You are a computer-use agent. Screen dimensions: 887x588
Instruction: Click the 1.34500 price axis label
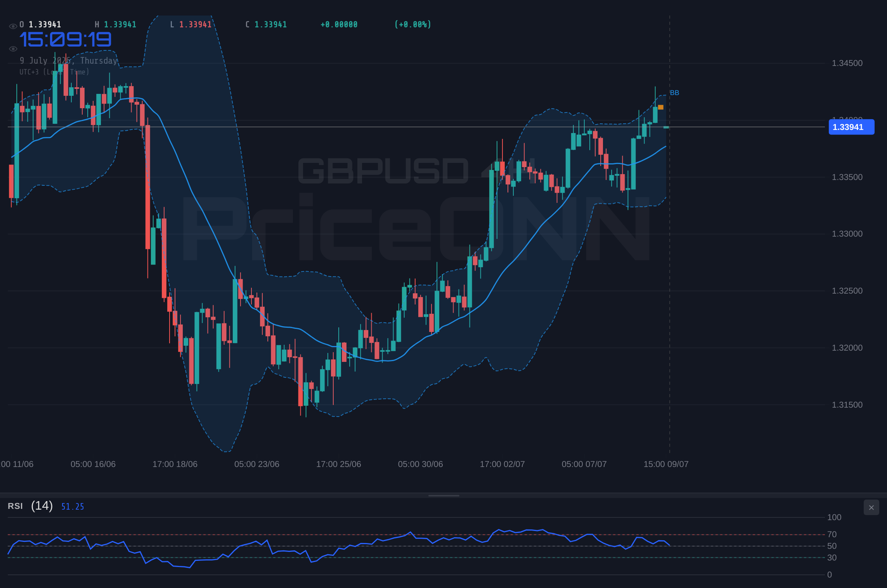click(847, 63)
